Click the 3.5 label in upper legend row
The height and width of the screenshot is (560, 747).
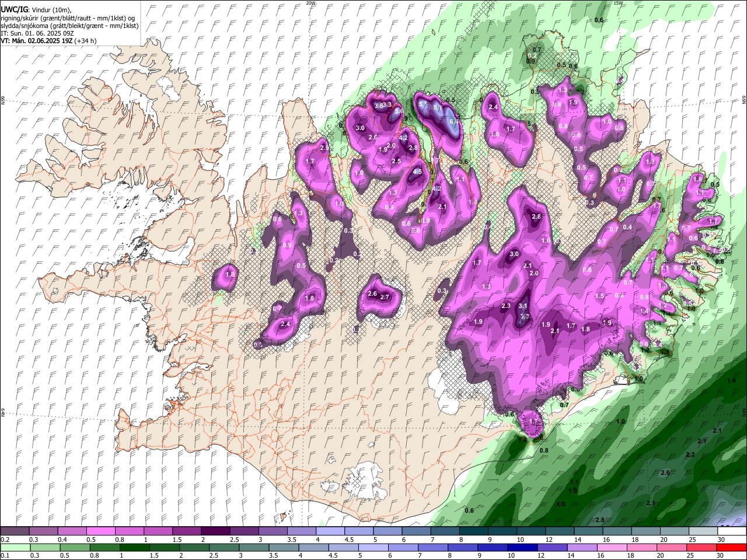(x=291, y=540)
